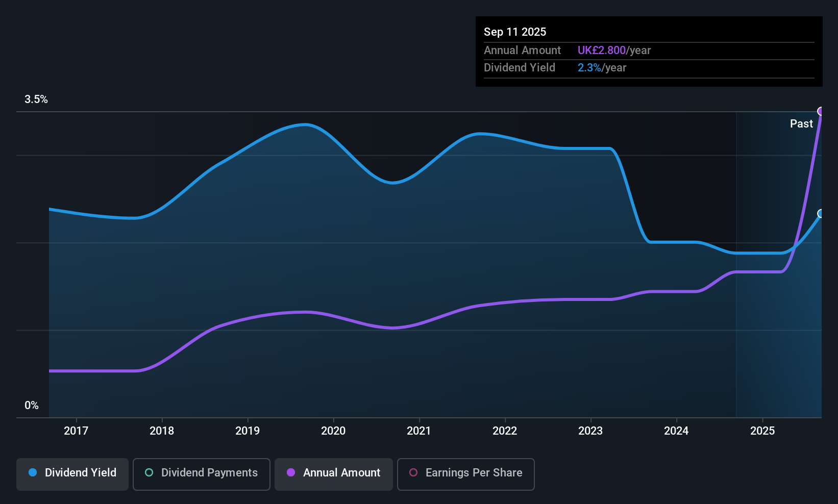Click the Sep 11 2025 tooltip date
This screenshot has height=504, width=838.
(x=515, y=32)
